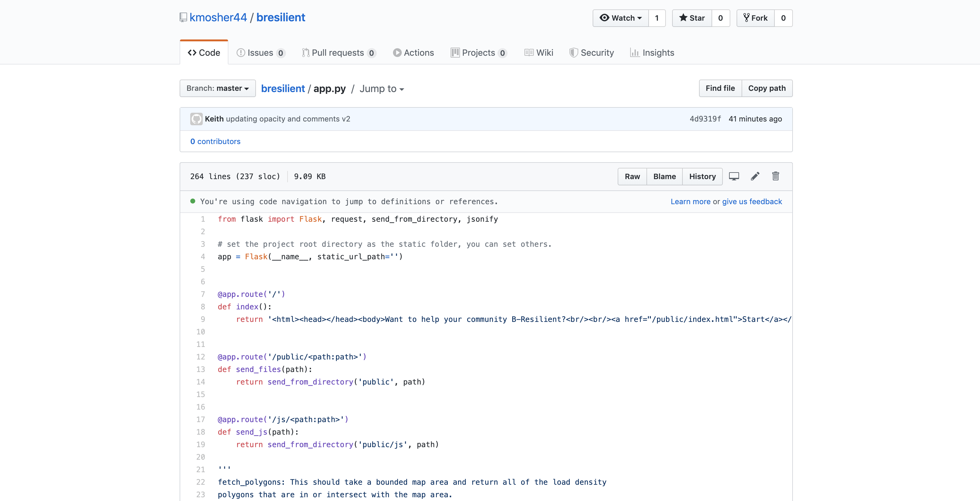Open the give us feedback link
Image resolution: width=980 pixels, height=501 pixels.
click(x=752, y=201)
